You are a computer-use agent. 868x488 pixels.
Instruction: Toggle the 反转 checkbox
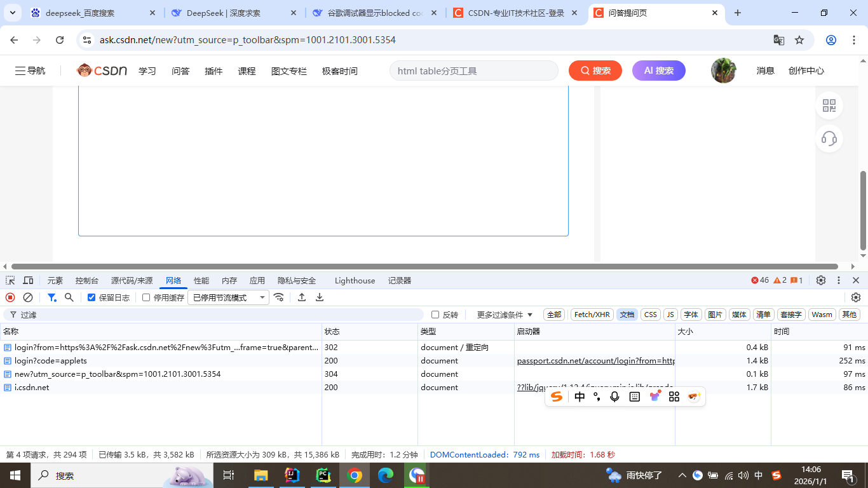[x=435, y=315]
